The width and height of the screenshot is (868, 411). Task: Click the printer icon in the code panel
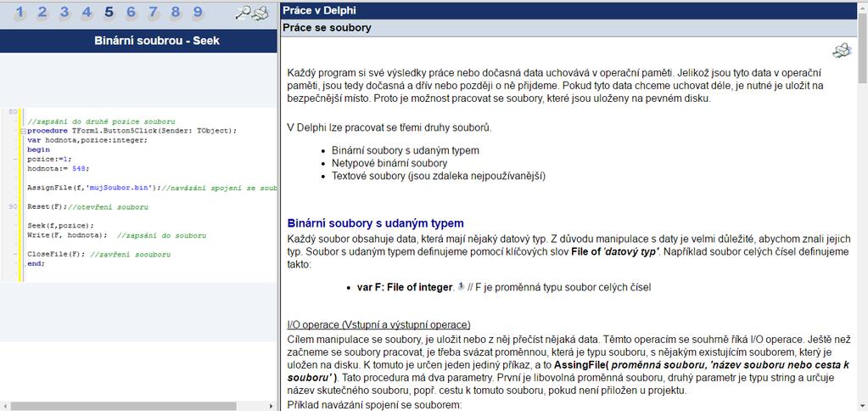pyautogui.click(x=260, y=14)
